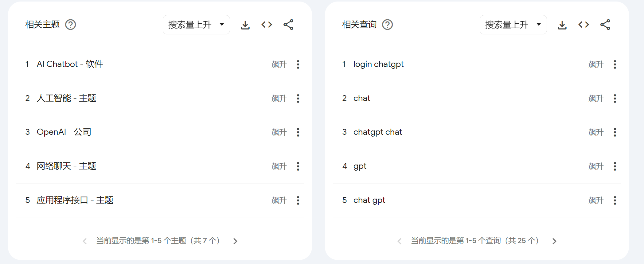Open the login chatgpt query

[x=378, y=64]
